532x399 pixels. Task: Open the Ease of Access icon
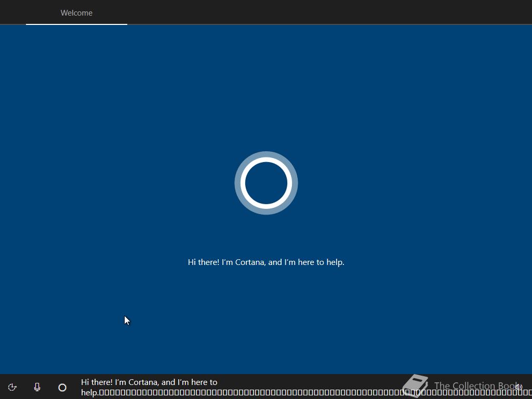pos(12,387)
